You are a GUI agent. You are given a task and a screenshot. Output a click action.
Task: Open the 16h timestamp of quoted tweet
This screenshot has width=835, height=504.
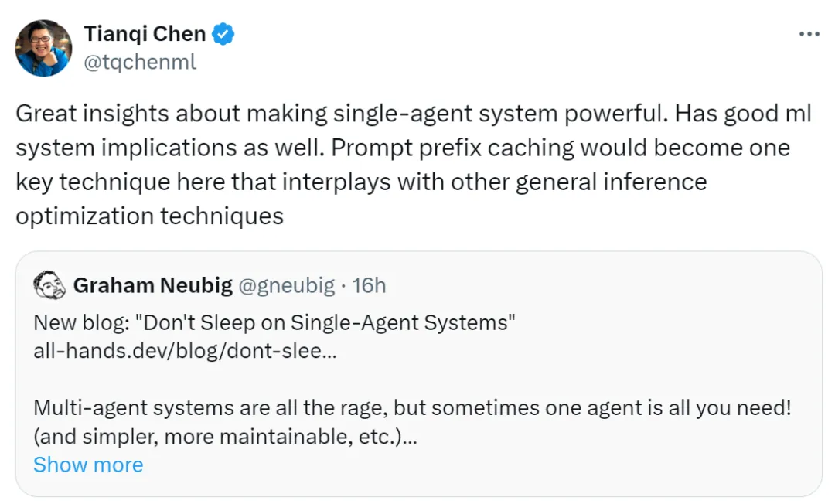pos(369,286)
